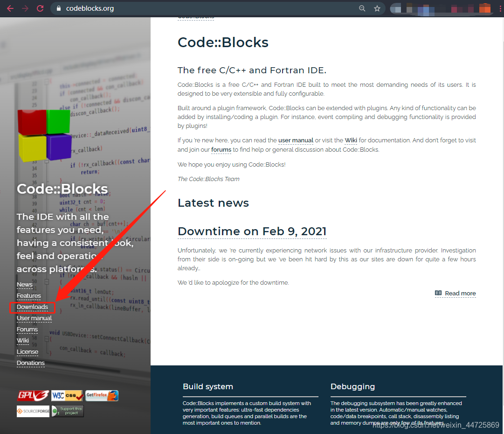
Task: Click the Debugging footer heading
Action: point(352,386)
